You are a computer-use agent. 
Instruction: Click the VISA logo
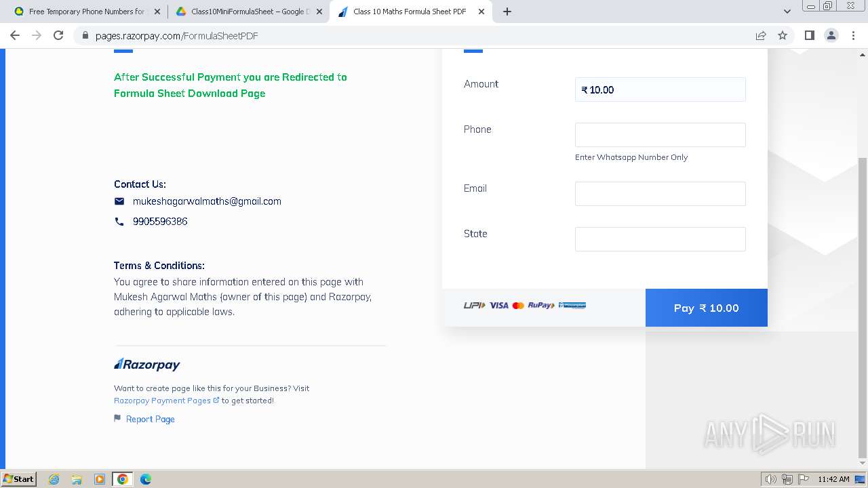[x=499, y=306]
